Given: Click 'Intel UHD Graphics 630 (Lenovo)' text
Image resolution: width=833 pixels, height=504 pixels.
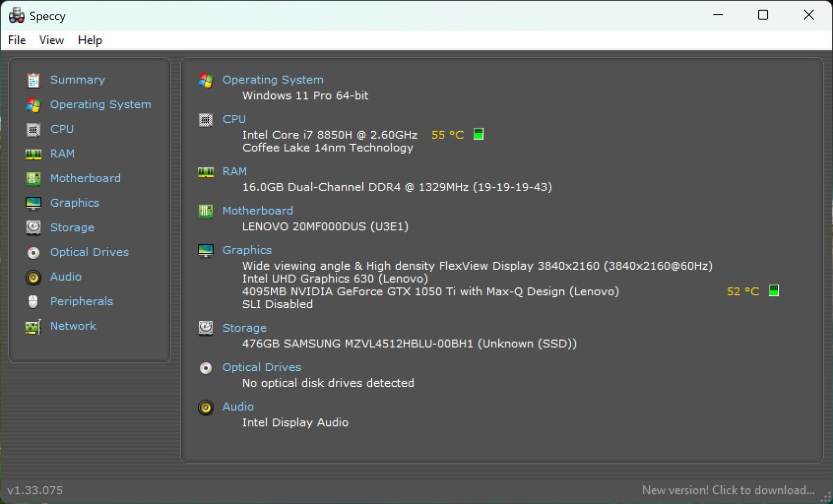Looking at the screenshot, I should (x=335, y=279).
